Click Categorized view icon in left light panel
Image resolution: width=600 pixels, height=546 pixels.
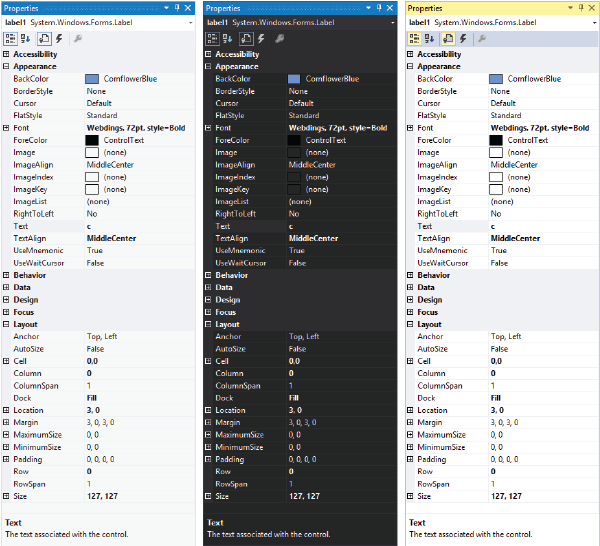pyautogui.click(x=10, y=39)
